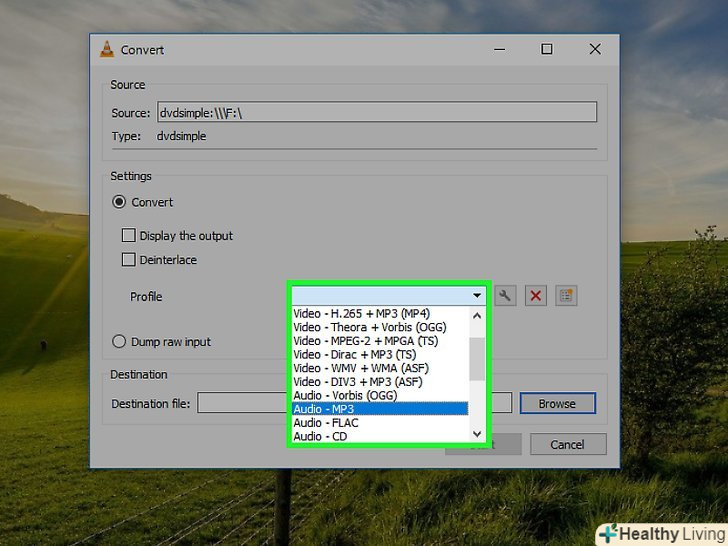
Task: Click the 'dvdsimple' Type value text
Action: click(182, 136)
